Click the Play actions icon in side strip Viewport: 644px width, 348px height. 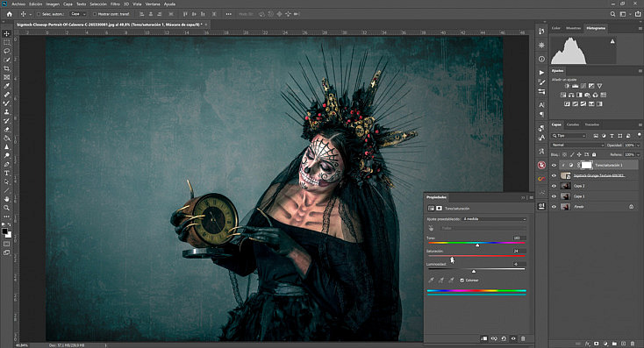pos(541,73)
